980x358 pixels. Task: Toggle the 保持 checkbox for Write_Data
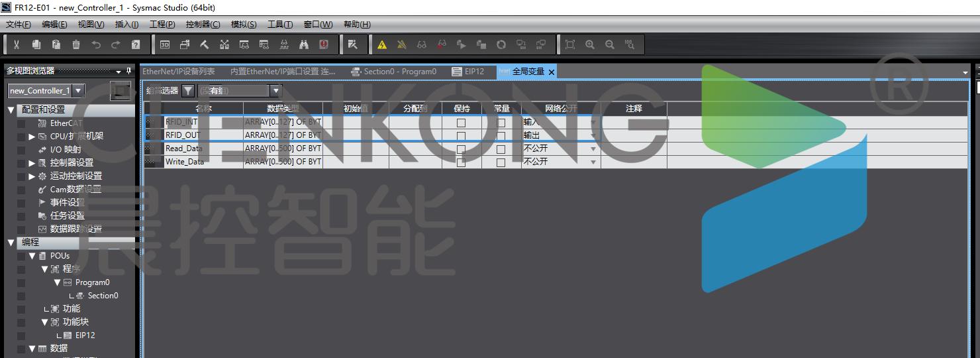461,162
